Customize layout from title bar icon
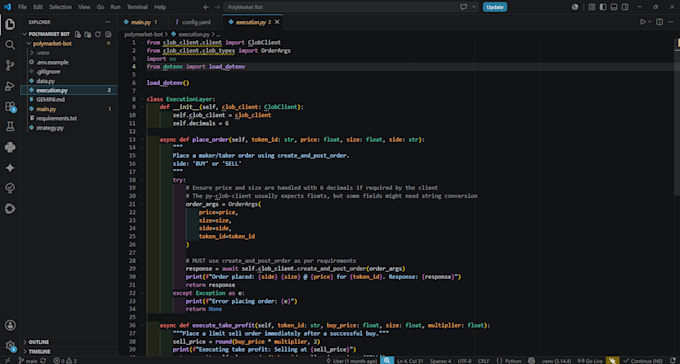 click(592, 7)
